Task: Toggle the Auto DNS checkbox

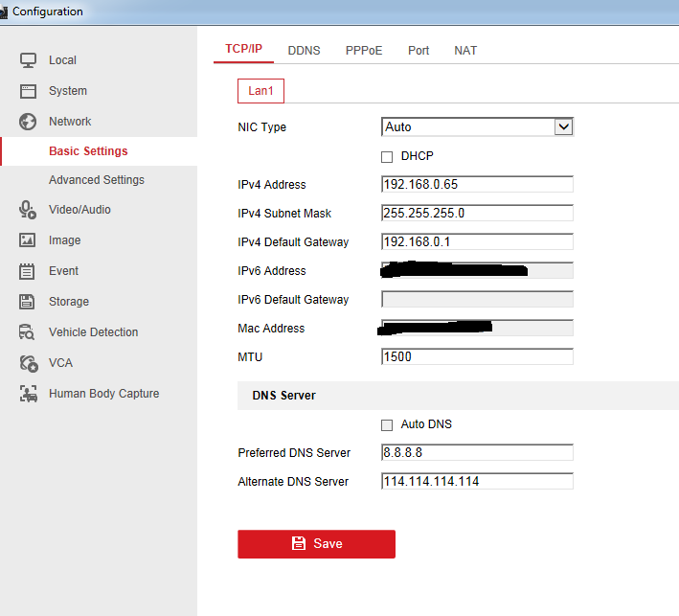Action: point(387,424)
